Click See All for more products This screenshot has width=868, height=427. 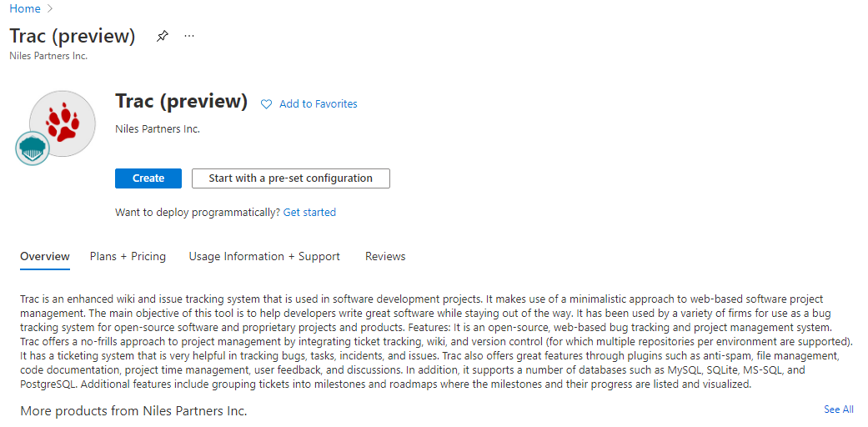coord(838,409)
